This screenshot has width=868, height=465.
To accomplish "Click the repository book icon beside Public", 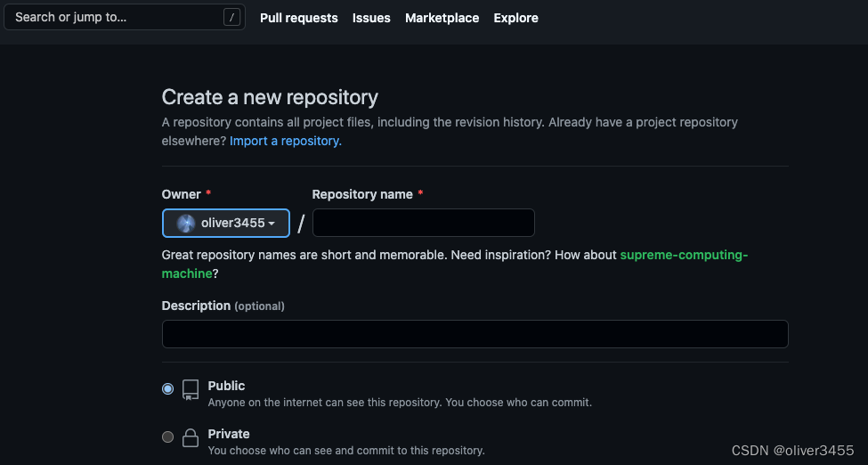I will 191,389.
